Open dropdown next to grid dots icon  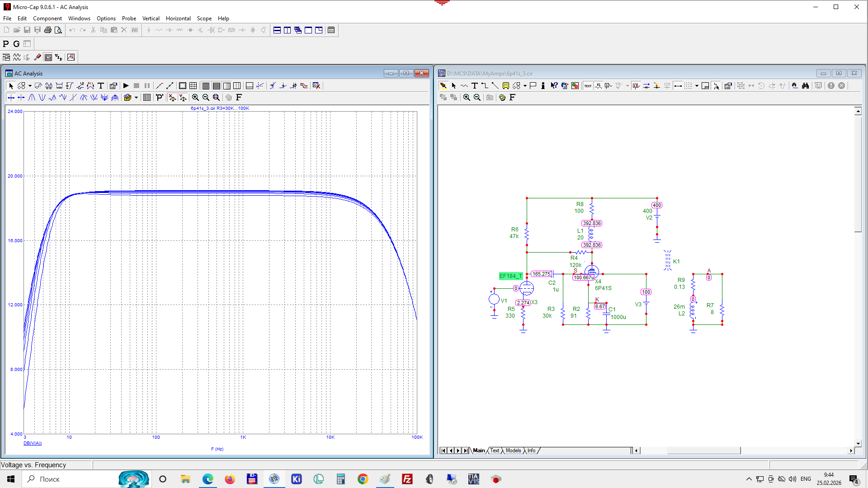[697, 86]
